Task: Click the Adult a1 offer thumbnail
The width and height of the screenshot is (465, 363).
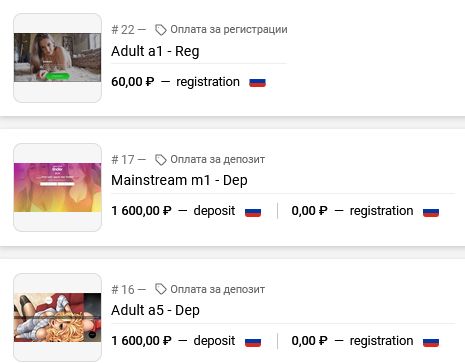Action: pyautogui.click(x=57, y=58)
